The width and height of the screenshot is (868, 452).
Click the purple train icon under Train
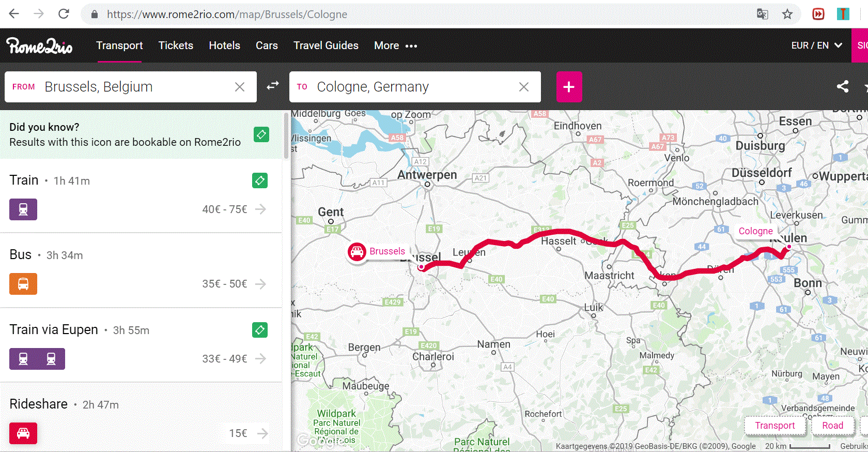click(x=23, y=209)
